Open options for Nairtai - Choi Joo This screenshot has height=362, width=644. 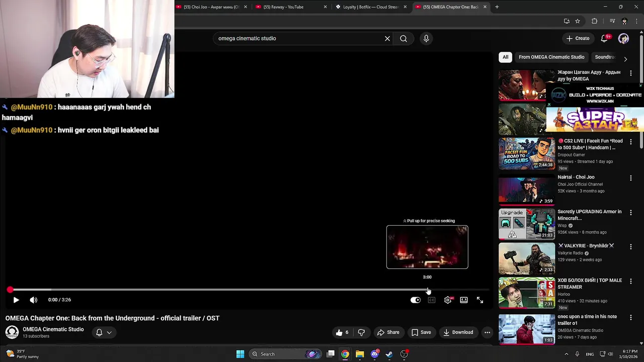[x=631, y=178]
